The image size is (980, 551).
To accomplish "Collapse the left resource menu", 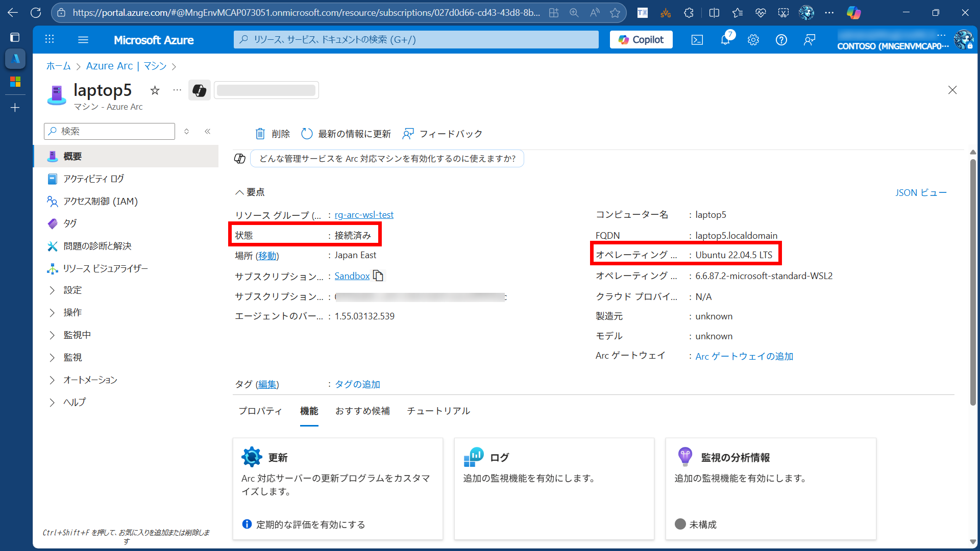I will [x=208, y=131].
